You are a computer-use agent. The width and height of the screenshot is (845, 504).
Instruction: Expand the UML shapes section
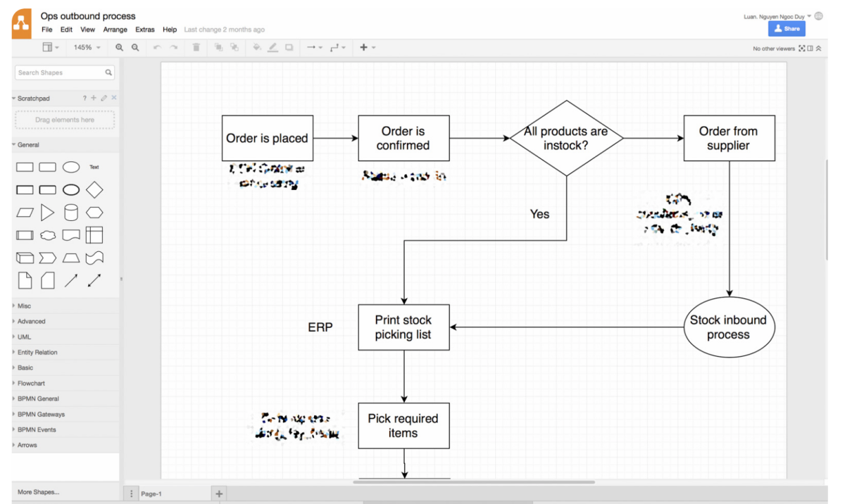24,337
